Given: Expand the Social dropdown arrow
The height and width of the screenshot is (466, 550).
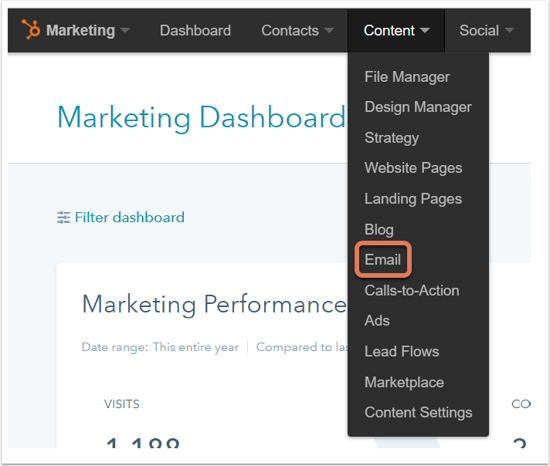Looking at the screenshot, I should point(509,31).
